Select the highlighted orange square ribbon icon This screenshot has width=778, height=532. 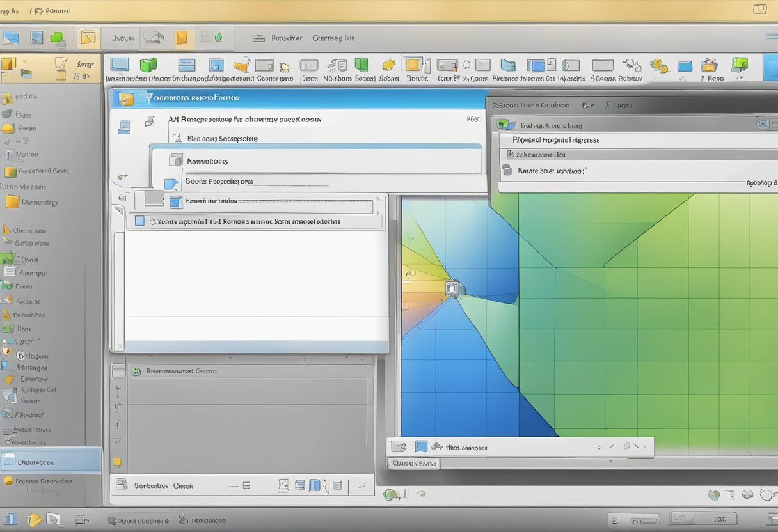coord(413,65)
